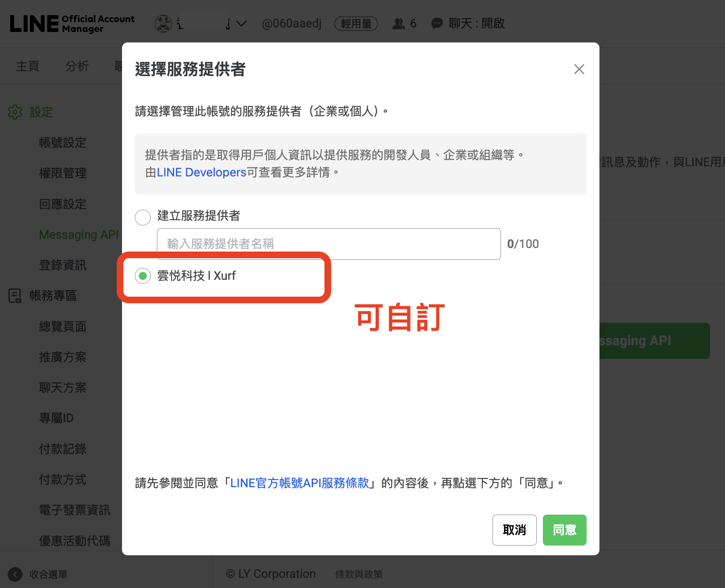Click the 輕用量 plan badge

pyautogui.click(x=356, y=23)
